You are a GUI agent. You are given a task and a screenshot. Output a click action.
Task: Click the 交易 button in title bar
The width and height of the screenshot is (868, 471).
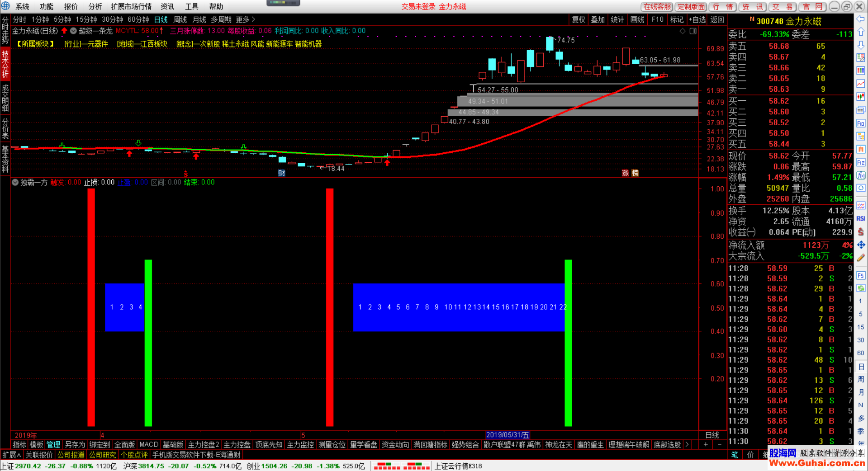click(x=782, y=6)
